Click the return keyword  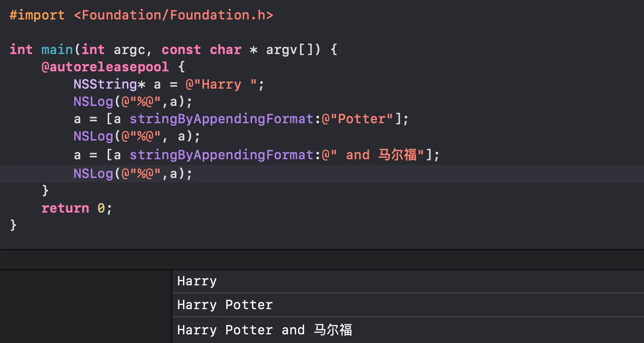(65, 208)
